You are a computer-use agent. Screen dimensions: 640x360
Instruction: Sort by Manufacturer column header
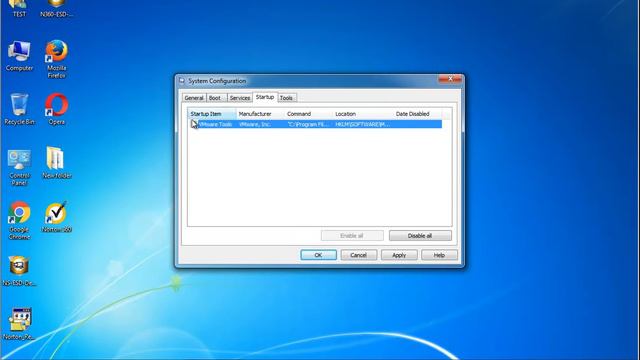(x=260, y=114)
